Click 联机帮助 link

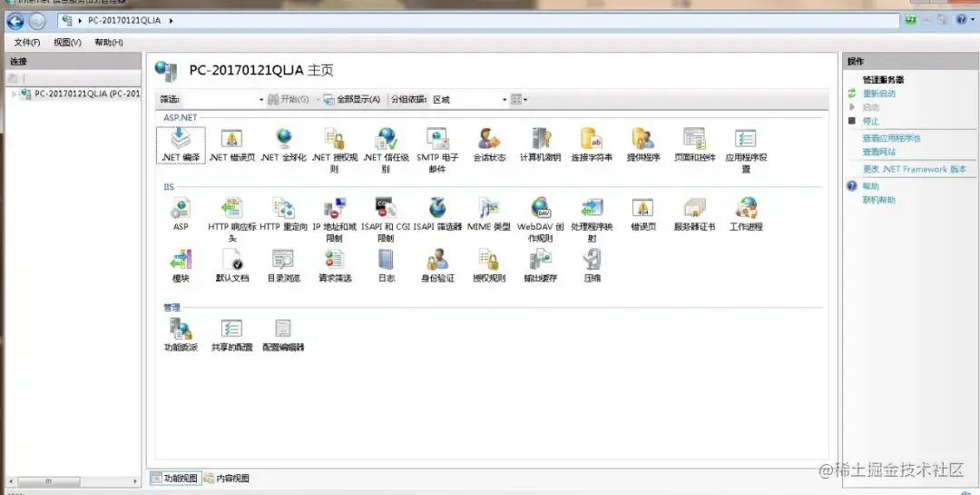[x=878, y=200]
